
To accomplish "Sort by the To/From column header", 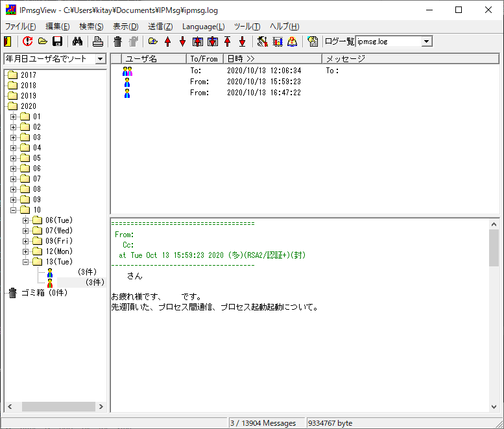I will (205, 59).
